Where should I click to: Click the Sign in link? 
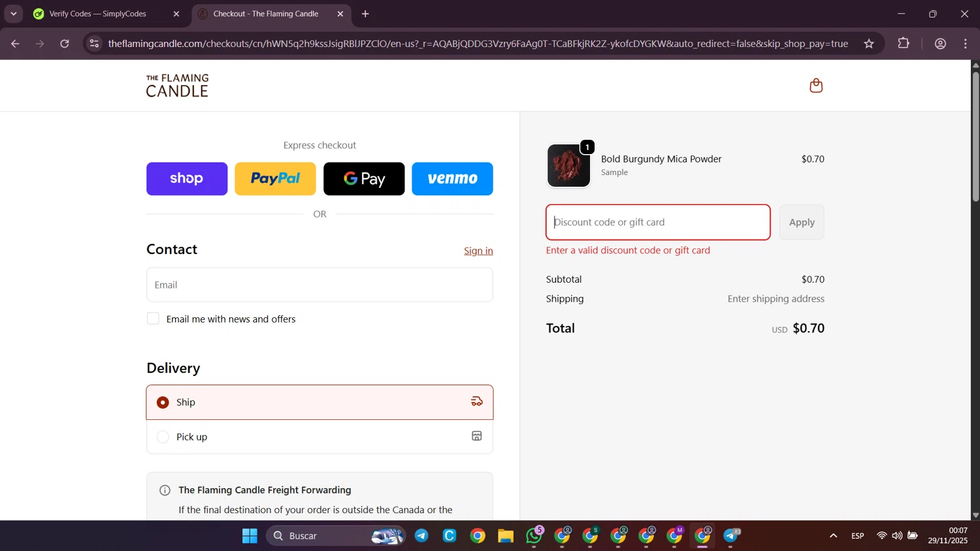coord(478,251)
